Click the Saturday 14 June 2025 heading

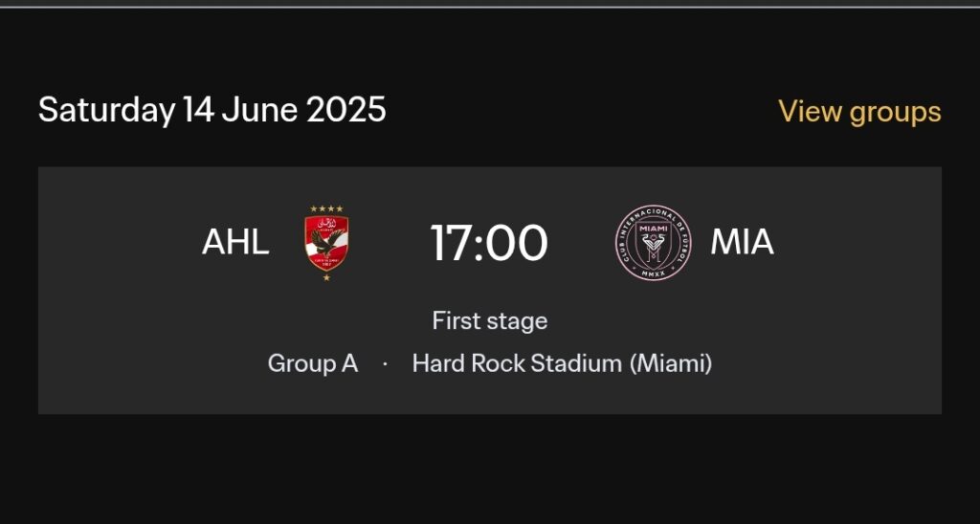pyautogui.click(x=212, y=110)
